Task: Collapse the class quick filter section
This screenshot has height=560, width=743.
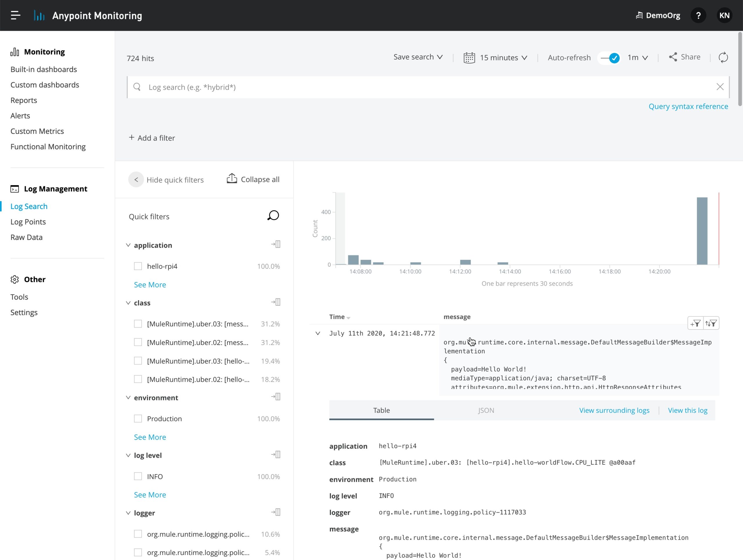Action: point(128,302)
